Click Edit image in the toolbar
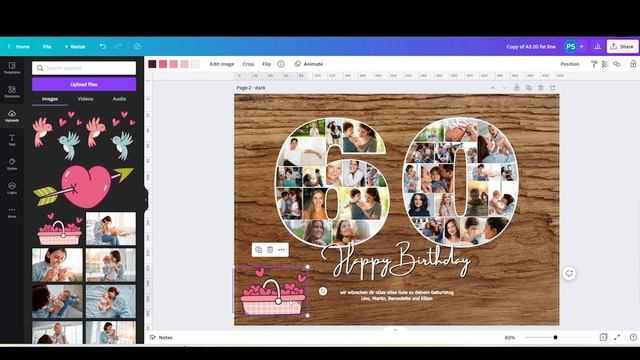This screenshot has width=640, height=360. [222, 64]
